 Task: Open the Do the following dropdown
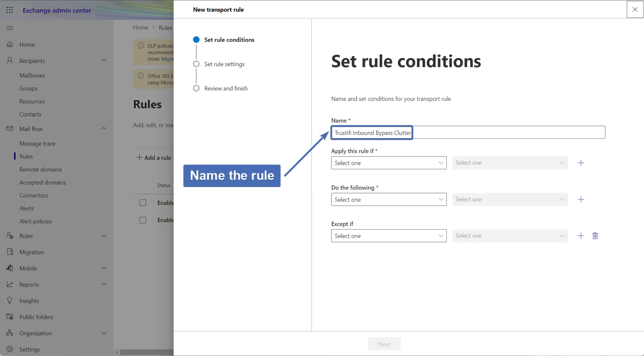(388, 199)
